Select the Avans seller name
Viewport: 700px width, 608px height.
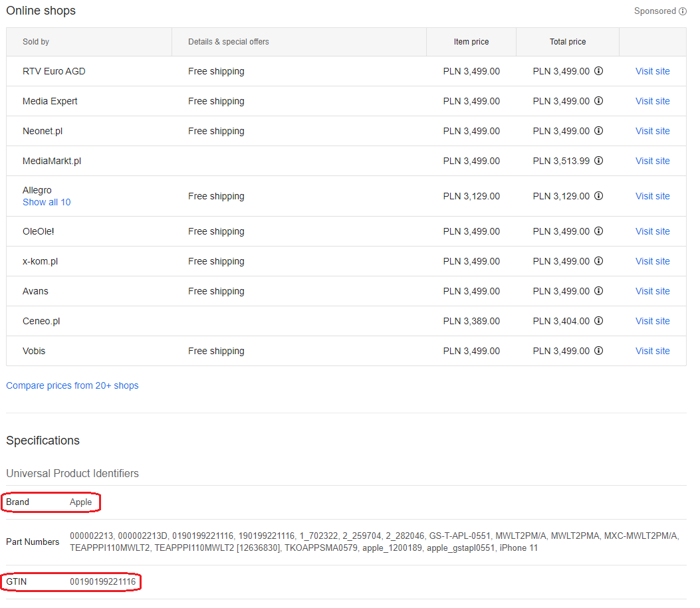pos(35,291)
